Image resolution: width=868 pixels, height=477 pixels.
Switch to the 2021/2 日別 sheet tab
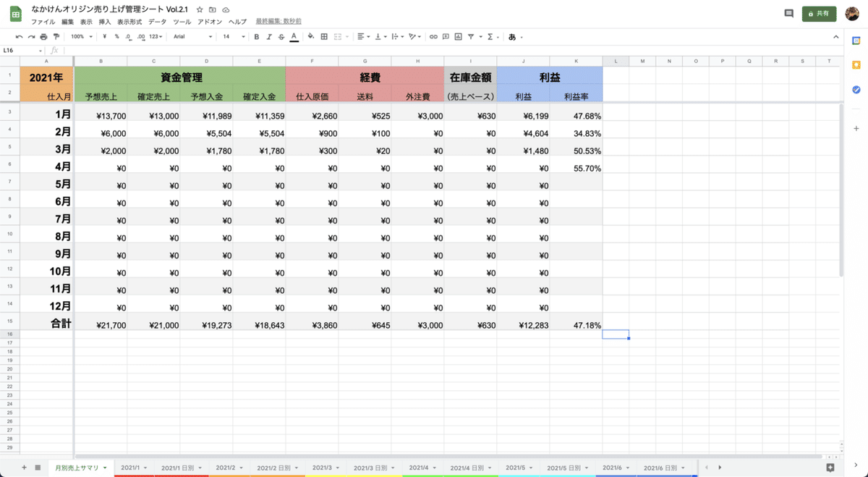[x=278, y=468]
